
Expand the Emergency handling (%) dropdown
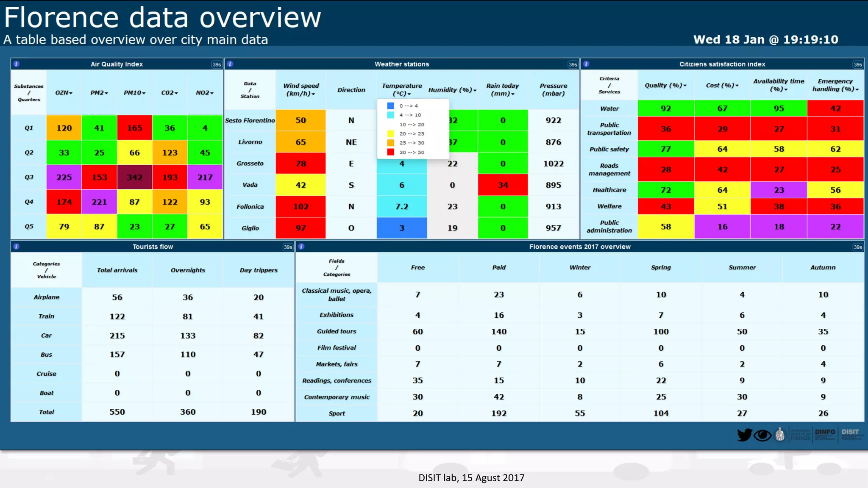click(x=857, y=89)
